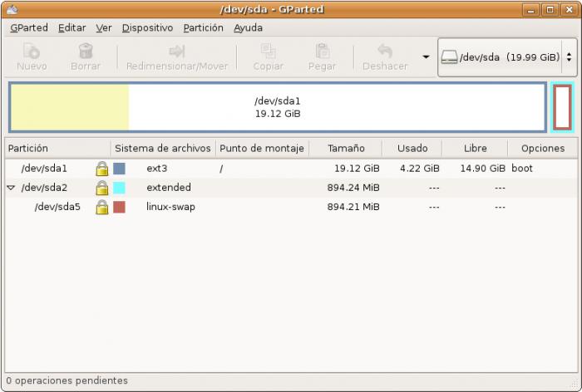The width and height of the screenshot is (582, 392).
Task: Click the 4.22 GiB used value
Action: pos(419,169)
